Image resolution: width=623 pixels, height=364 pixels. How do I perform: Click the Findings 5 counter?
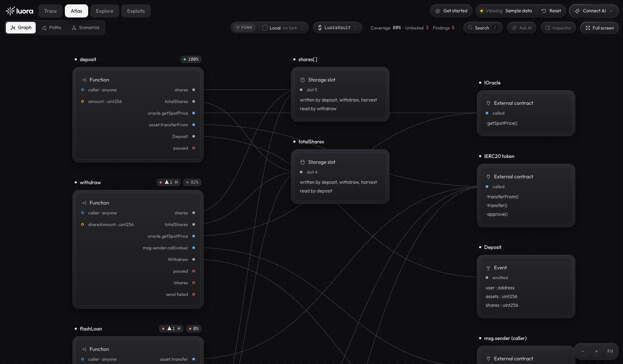[x=443, y=28]
